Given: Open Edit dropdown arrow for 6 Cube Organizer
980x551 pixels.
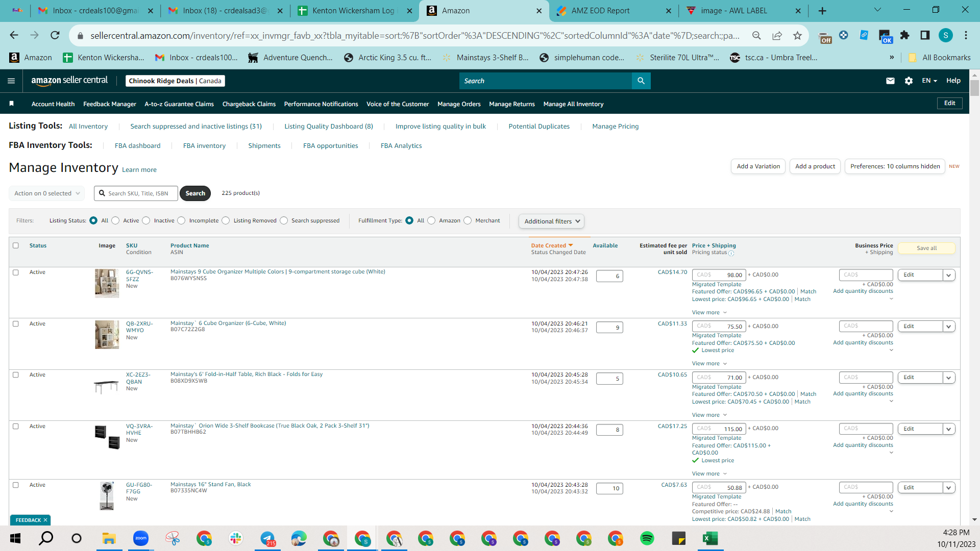Looking at the screenshot, I should pyautogui.click(x=948, y=327).
